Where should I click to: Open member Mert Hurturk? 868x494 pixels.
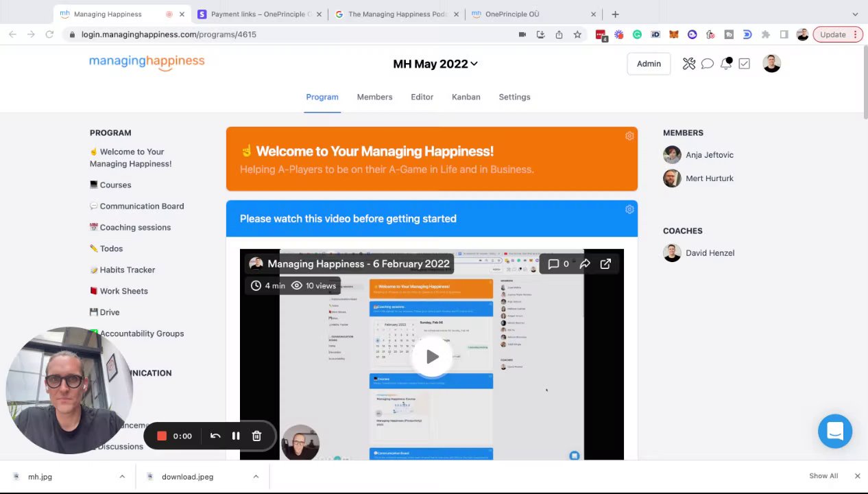tap(698, 178)
